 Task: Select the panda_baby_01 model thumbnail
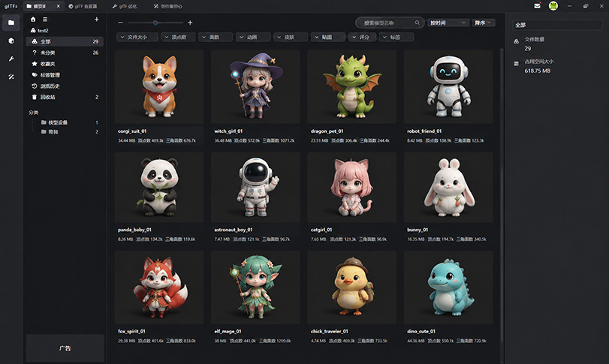tap(159, 188)
